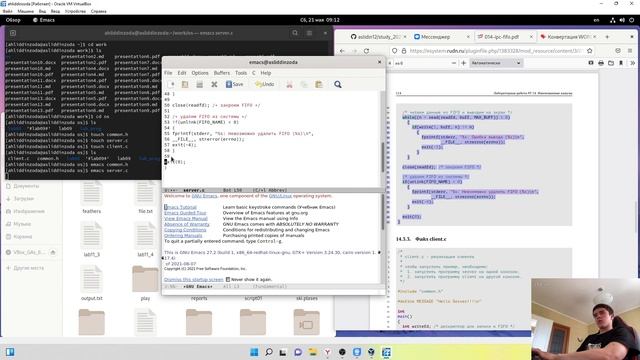Click the Windows Start button in taskbar
Viewport: 640px width, 360px height.
(x=254, y=352)
